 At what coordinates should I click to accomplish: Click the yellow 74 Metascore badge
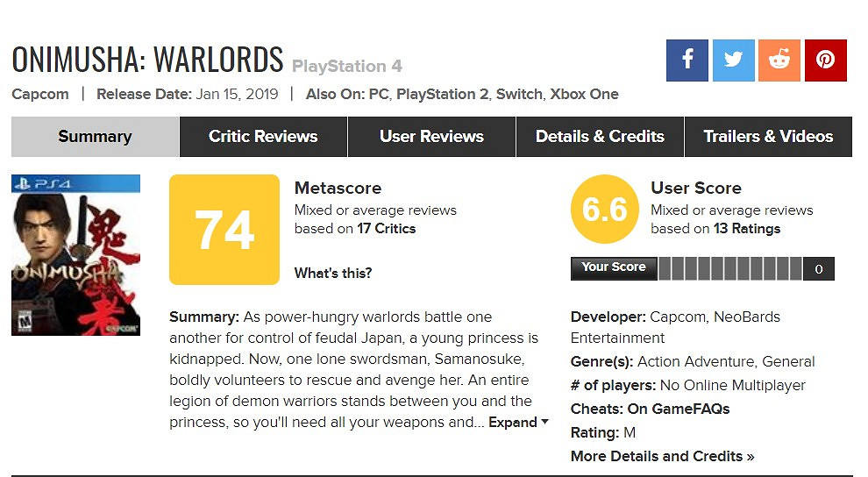coord(224,230)
